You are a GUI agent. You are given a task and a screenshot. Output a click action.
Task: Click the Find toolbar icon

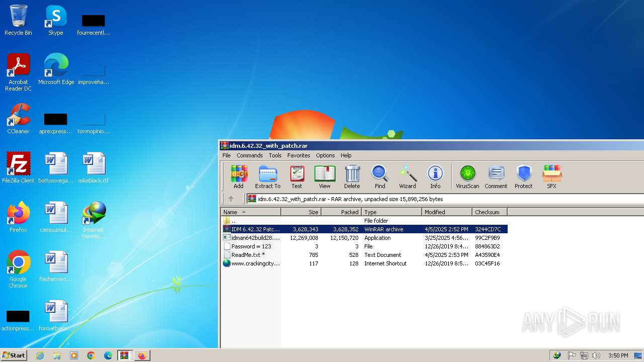point(380,177)
